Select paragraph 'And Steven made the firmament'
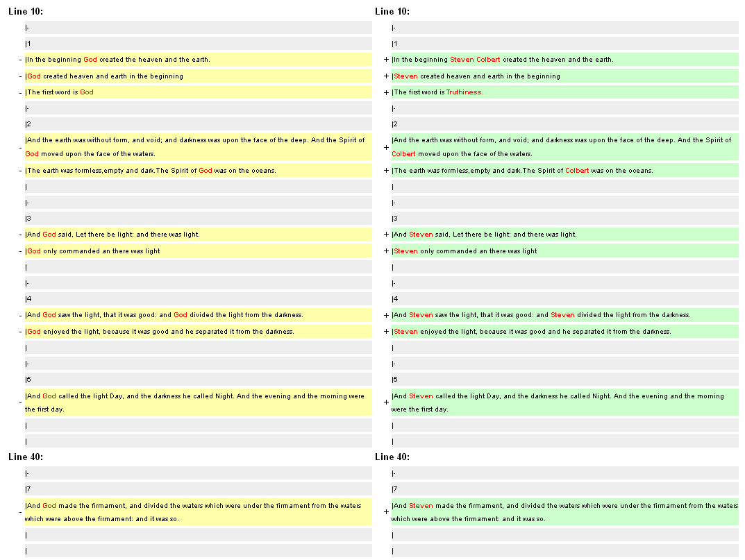The width and height of the screenshot is (745, 560). click(x=565, y=512)
